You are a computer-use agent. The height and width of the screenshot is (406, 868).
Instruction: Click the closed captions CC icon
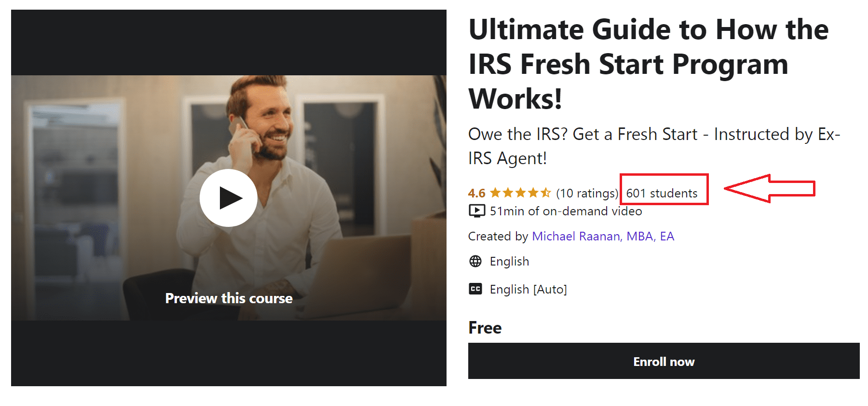pos(475,289)
